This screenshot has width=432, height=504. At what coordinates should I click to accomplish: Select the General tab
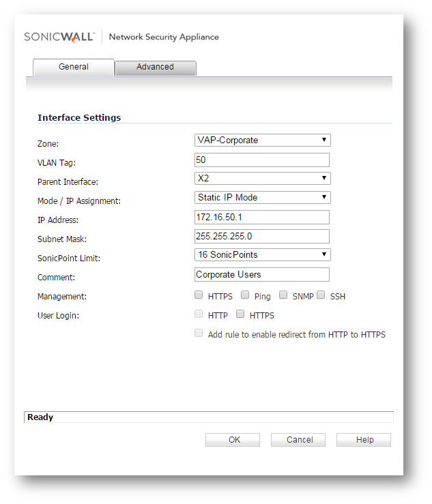(x=73, y=67)
